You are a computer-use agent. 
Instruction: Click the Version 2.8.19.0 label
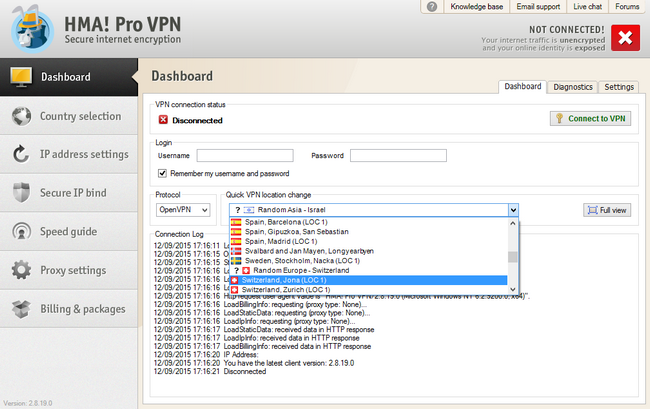click(28, 403)
